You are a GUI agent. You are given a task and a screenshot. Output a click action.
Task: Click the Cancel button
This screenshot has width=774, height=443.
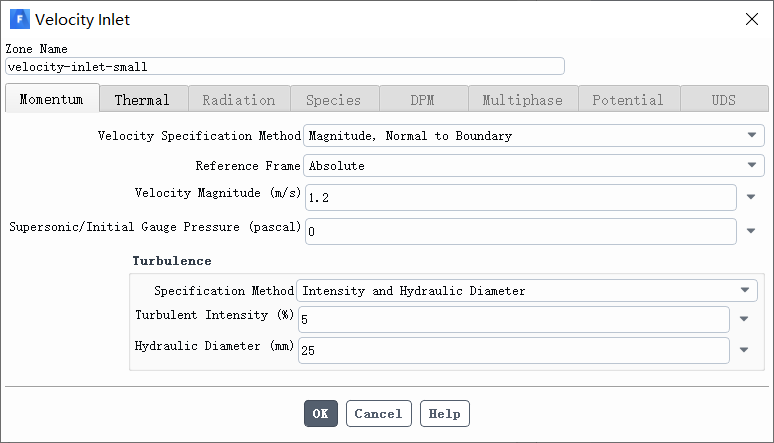click(x=378, y=413)
